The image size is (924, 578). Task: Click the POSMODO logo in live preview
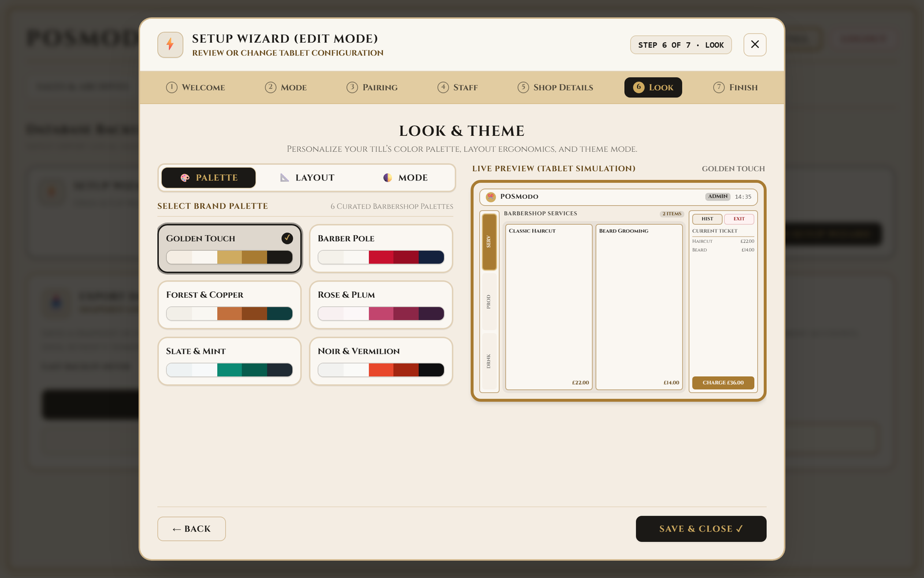click(x=491, y=197)
